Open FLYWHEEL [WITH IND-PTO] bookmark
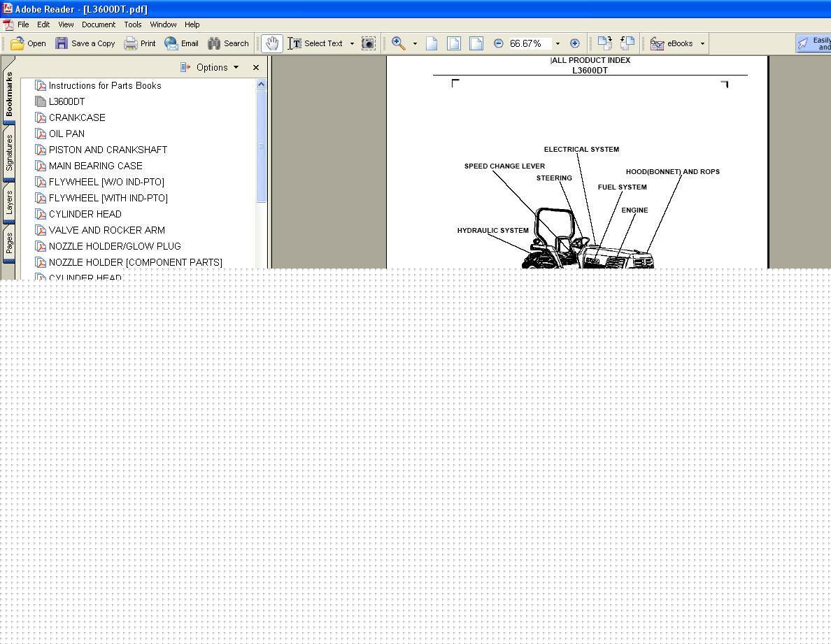Screen dimensions: 831x644 [x=108, y=198]
